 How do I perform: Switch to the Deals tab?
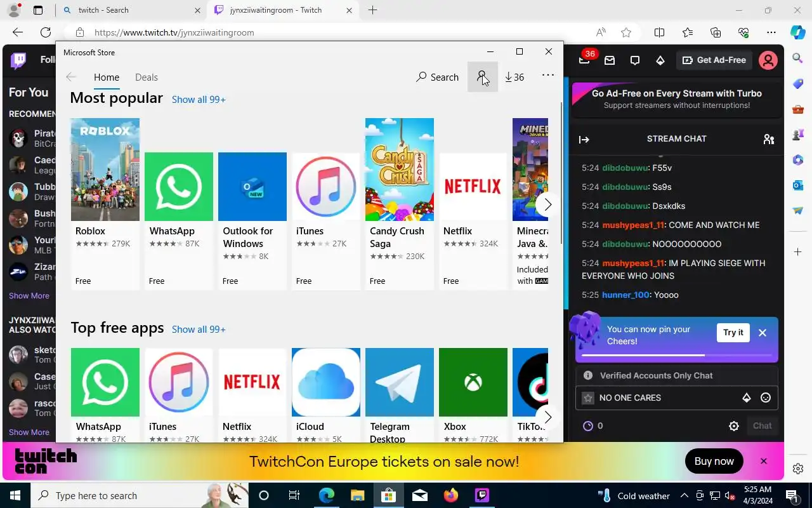pyautogui.click(x=147, y=77)
